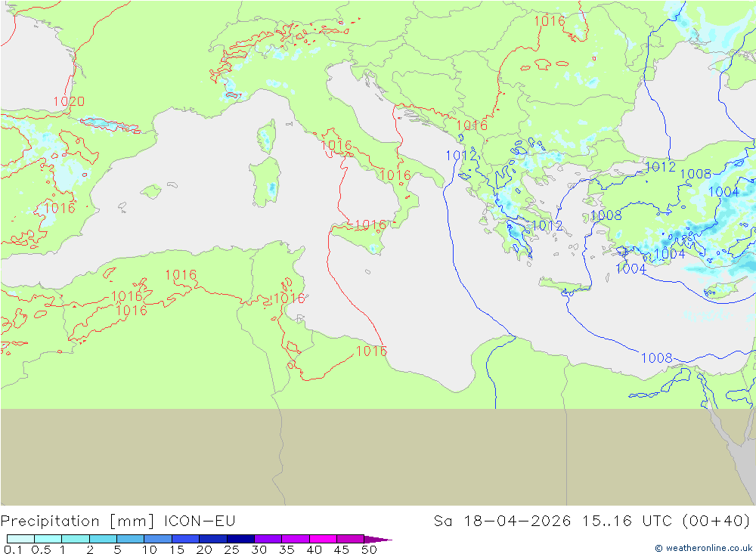Click the '0.1' legend scale label
The width and height of the screenshot is (756, 554).
point(13,549)
